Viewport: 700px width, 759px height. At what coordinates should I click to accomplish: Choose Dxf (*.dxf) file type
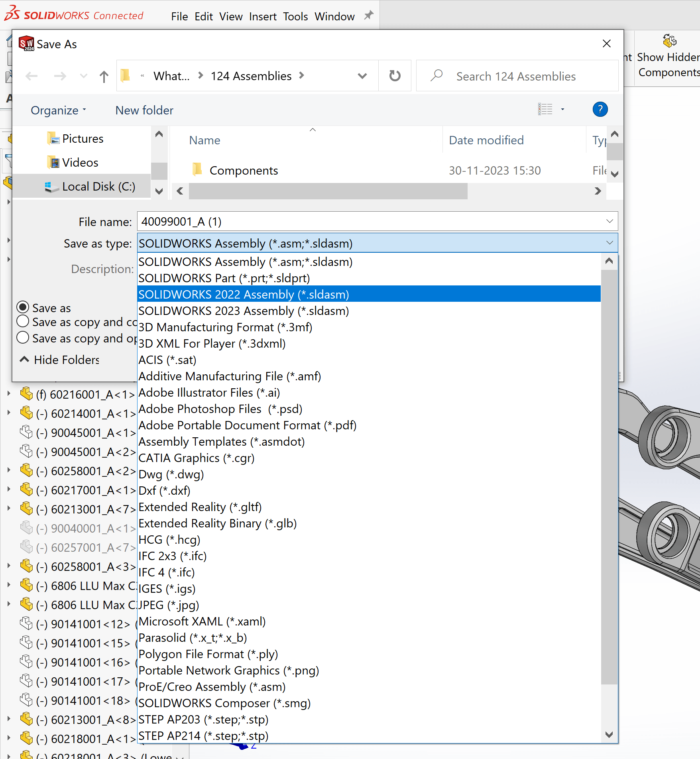pos(369,490)
